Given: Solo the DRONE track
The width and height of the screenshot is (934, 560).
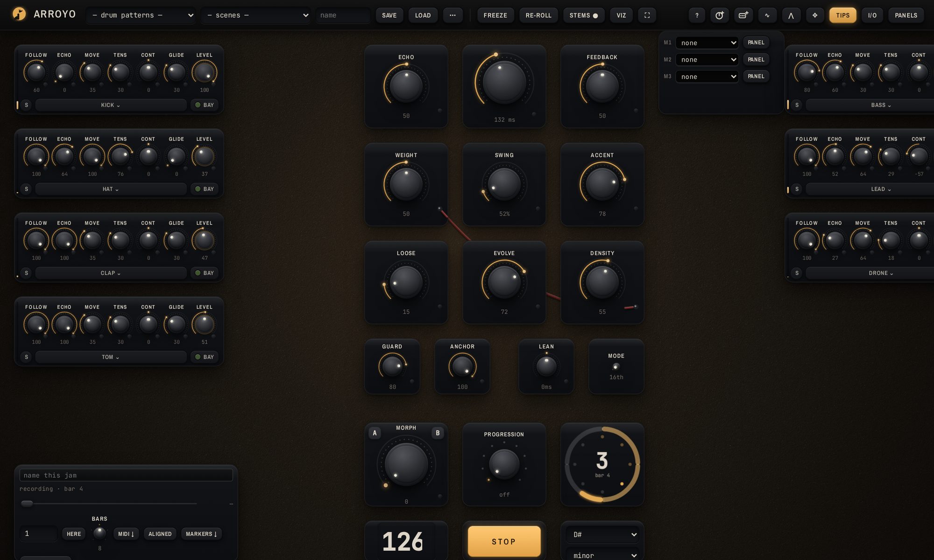Looking at the screenshot, I should pyautogui.click(x=797, y=273).
